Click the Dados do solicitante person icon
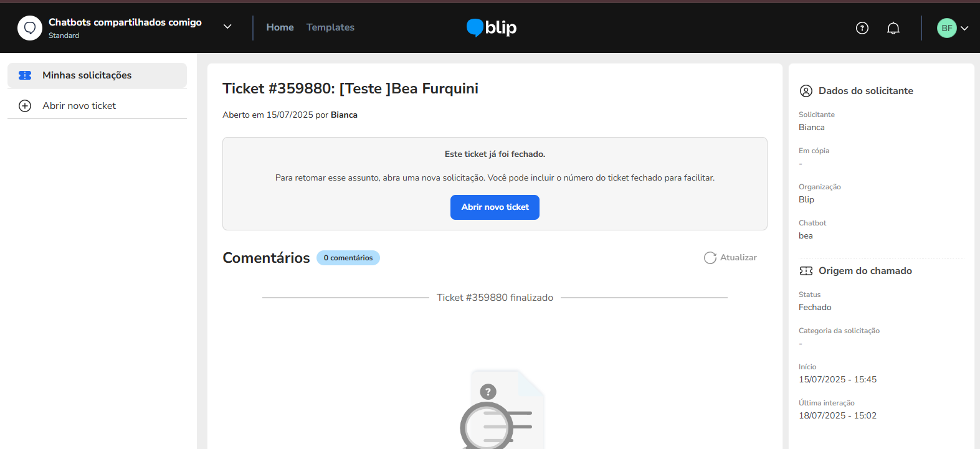Viewport: 980px width, 449px height. (806, 91)
